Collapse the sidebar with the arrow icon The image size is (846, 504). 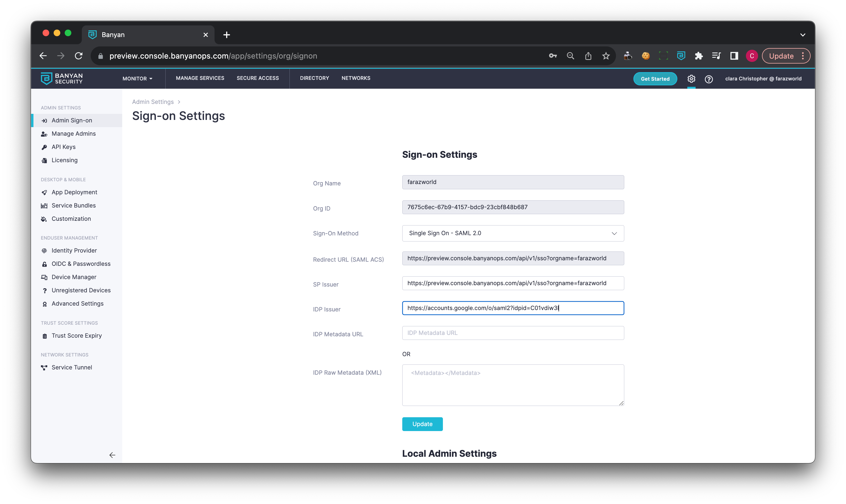click(x=112, y=455)
